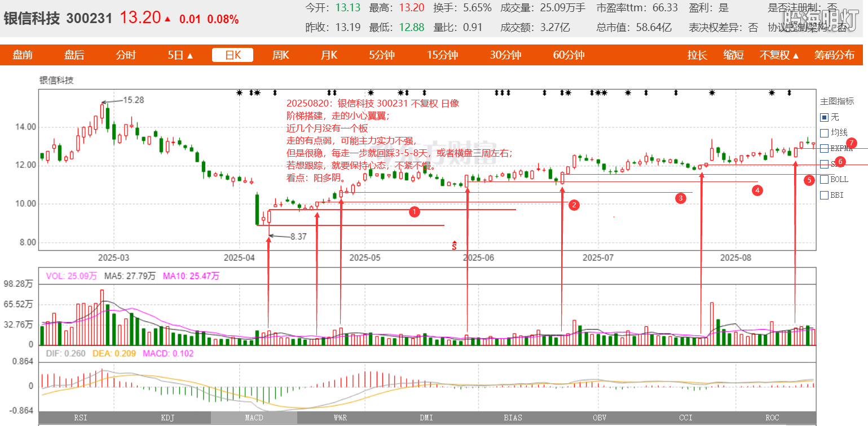Click the VOL: 25.09万 readout
This screenshot has width=868, height=426.
point(72,276)
